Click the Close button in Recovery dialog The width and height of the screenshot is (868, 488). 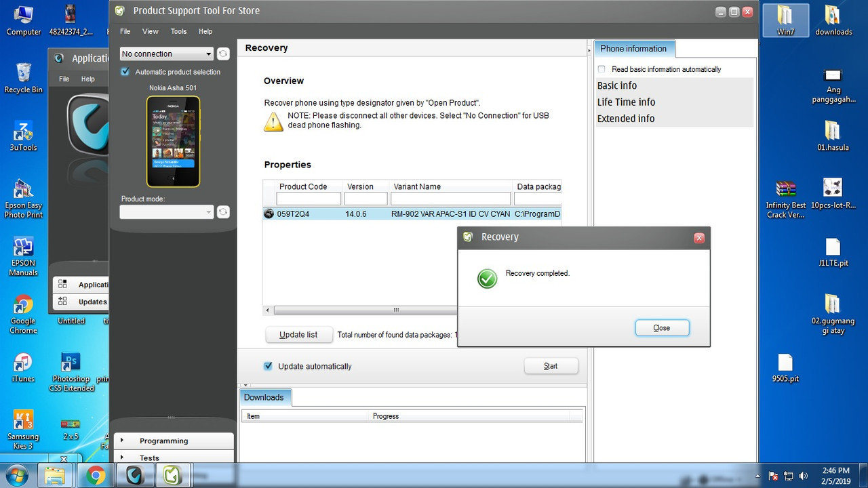coord(662,328)
